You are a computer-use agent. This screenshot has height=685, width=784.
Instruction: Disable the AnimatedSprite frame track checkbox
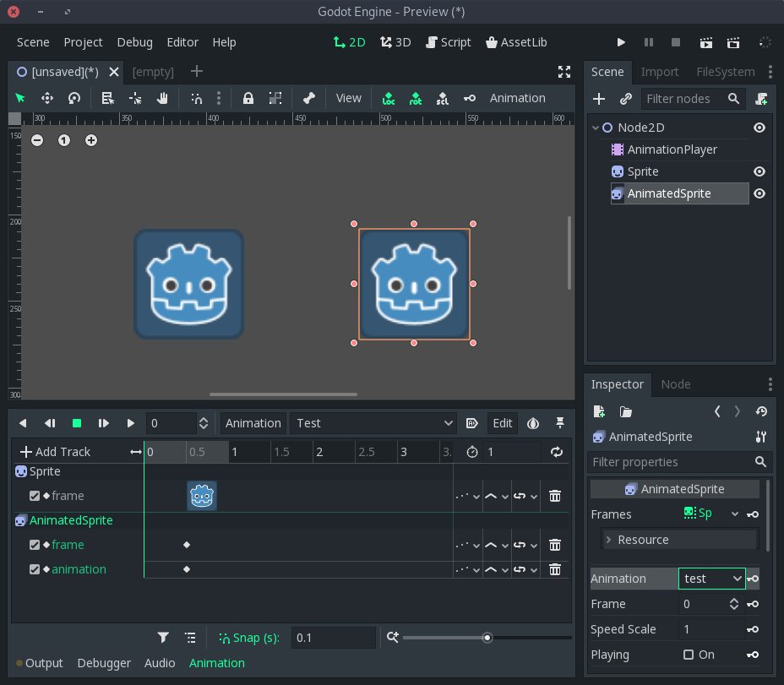point(35,545)
